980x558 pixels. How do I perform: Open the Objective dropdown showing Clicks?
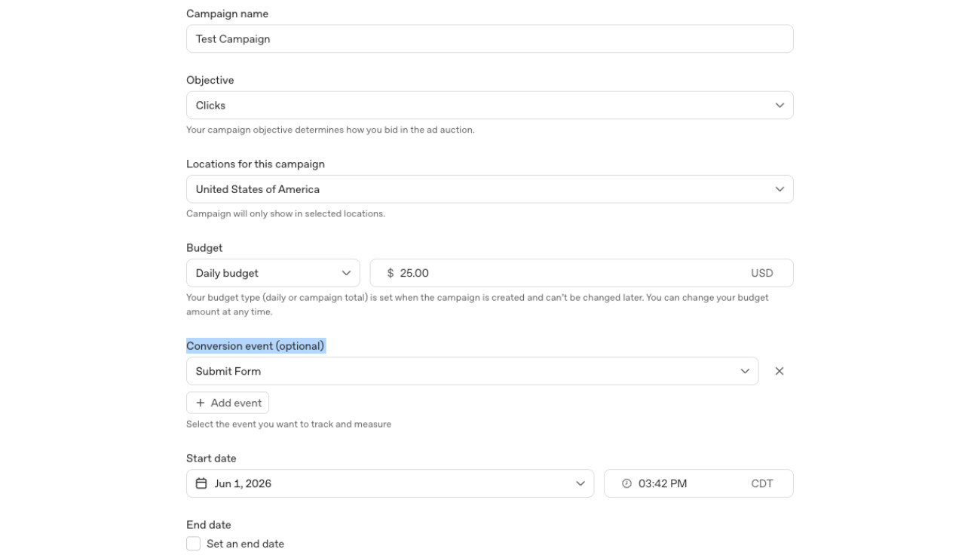click(489, 106)
